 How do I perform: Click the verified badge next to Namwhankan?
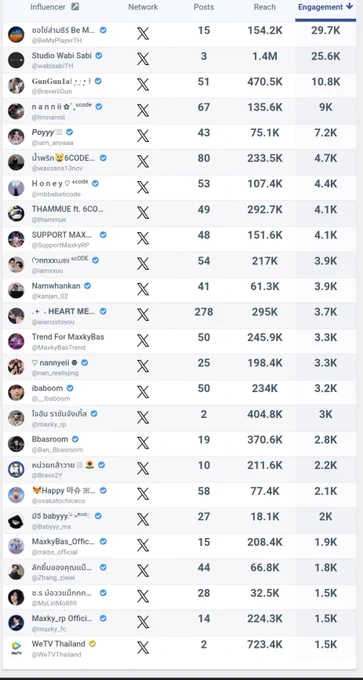(x=87, y=286)
